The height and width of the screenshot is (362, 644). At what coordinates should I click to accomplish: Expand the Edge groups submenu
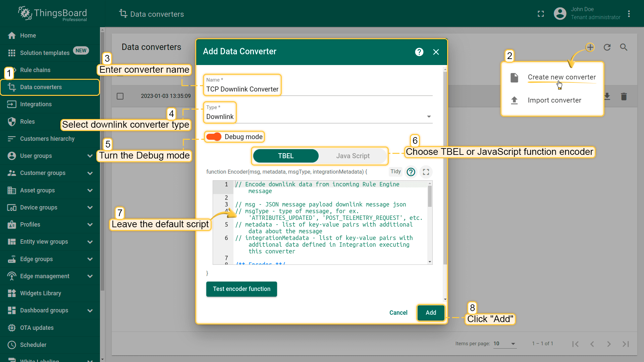pyautogui.click(x=90, y=259)
